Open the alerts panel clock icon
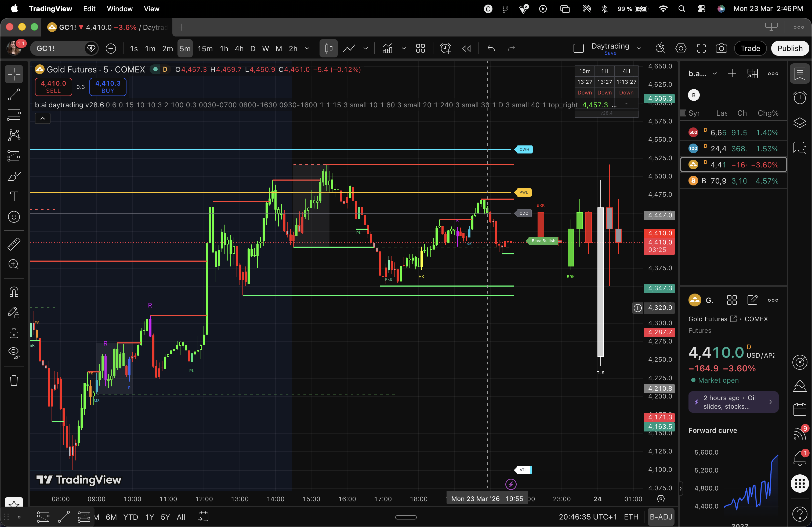The image size is (812, 527). tap(800, 98)
